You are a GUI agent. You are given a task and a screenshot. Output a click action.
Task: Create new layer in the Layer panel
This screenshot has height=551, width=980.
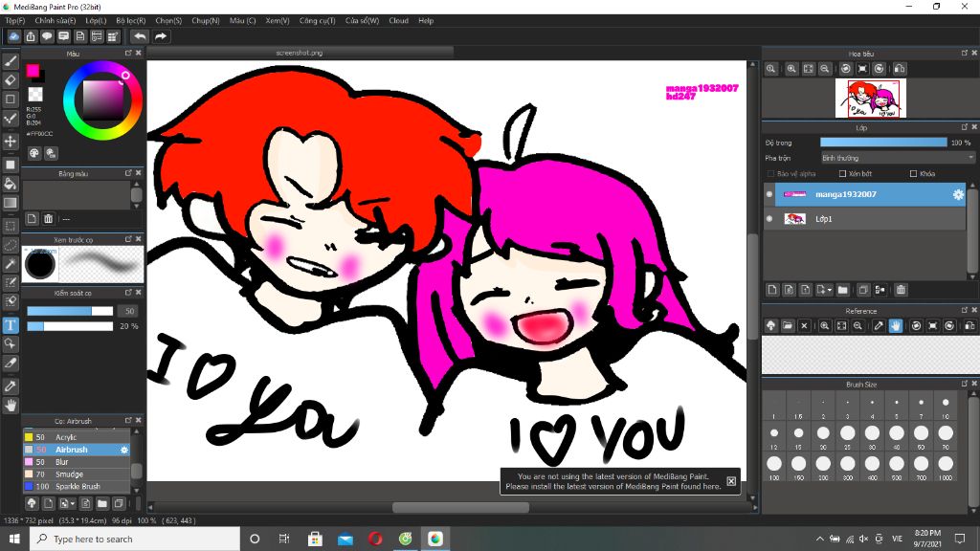(x=772, y=290)
